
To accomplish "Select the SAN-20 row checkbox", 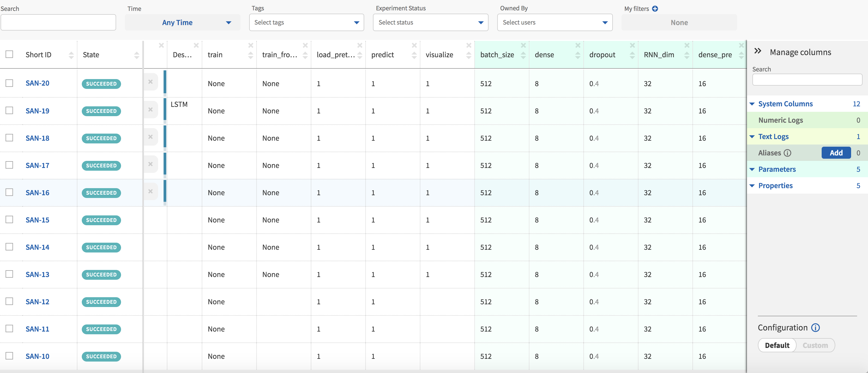I will click(10, 83).
